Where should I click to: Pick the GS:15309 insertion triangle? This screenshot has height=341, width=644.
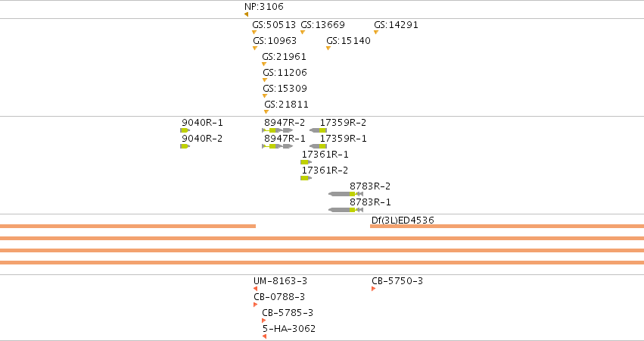point(265,95)
